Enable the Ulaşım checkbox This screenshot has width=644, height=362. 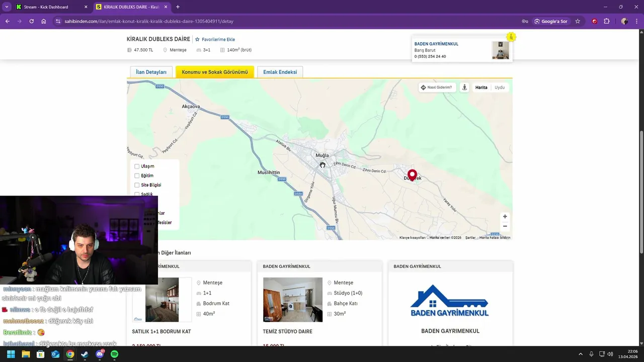tap(137, 166)
